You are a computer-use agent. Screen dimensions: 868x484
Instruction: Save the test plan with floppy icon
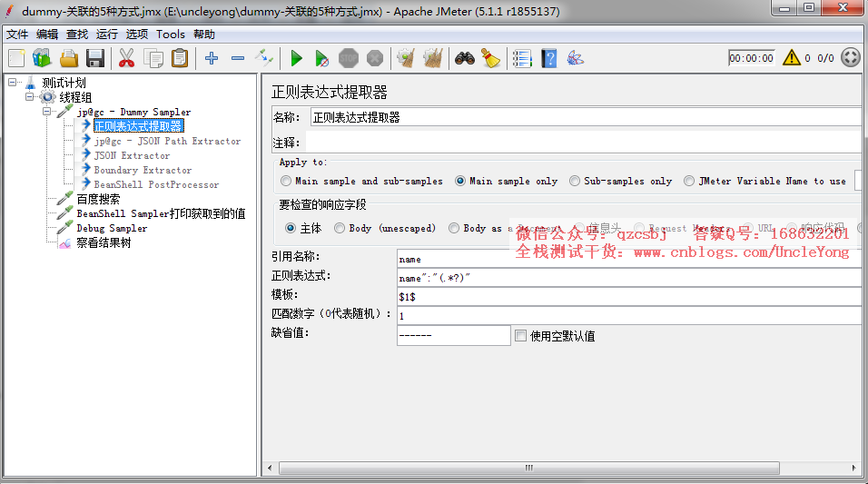[95, 58]
